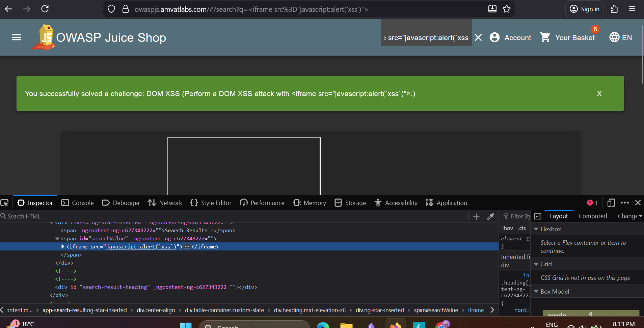Click the add new node plus icon
Image resolution: width=644 pixels, height=328 pixels.
point(476,216)
